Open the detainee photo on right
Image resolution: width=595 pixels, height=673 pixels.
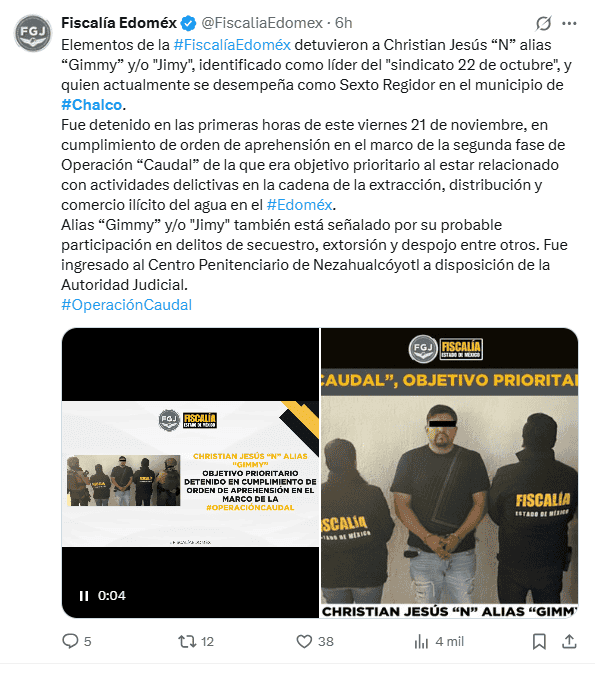coord(449,473)
